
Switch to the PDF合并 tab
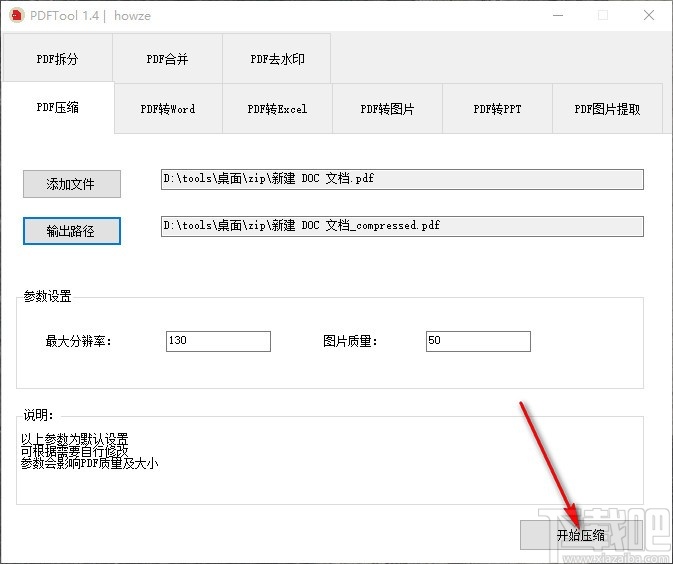pyautogui.click(x=167, y=58)
